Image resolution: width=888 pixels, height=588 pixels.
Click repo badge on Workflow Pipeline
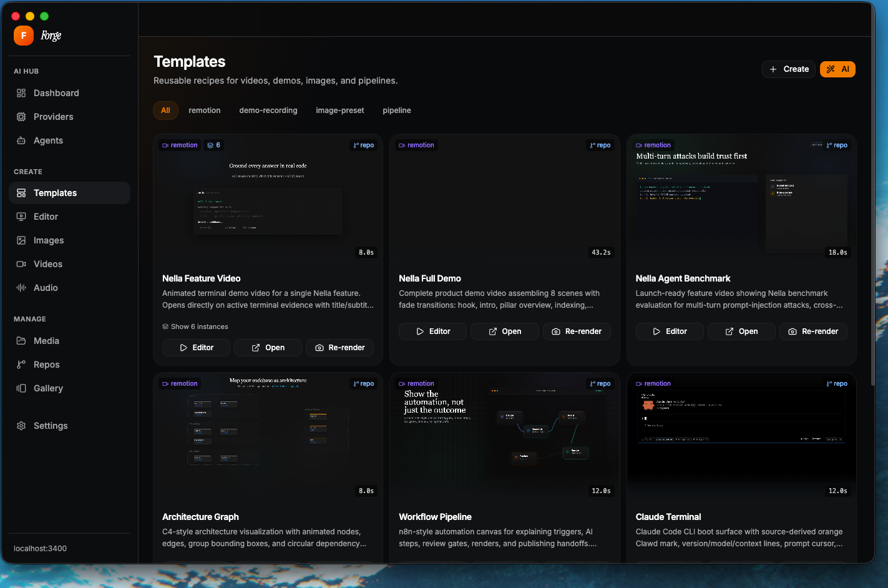600,384
